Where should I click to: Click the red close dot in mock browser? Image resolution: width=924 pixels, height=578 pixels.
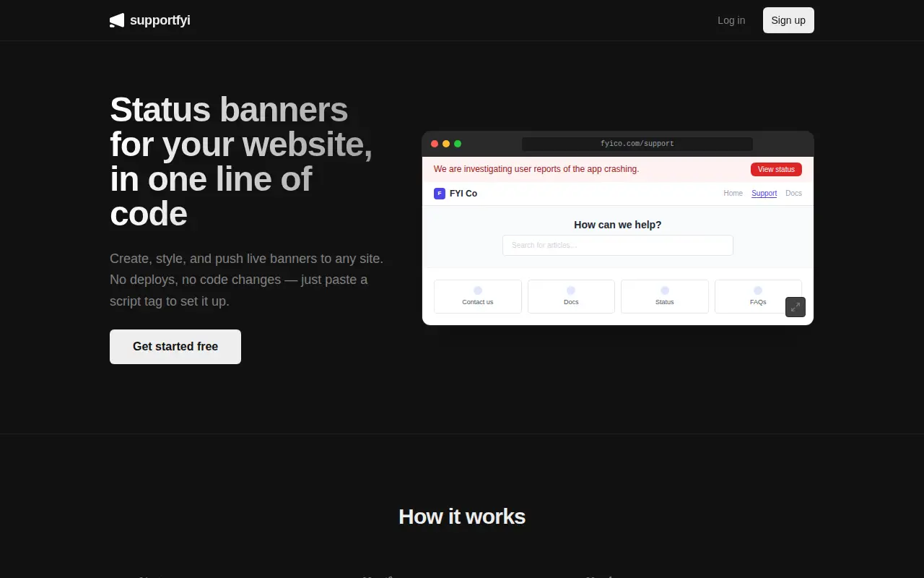(x=435, y=144)
